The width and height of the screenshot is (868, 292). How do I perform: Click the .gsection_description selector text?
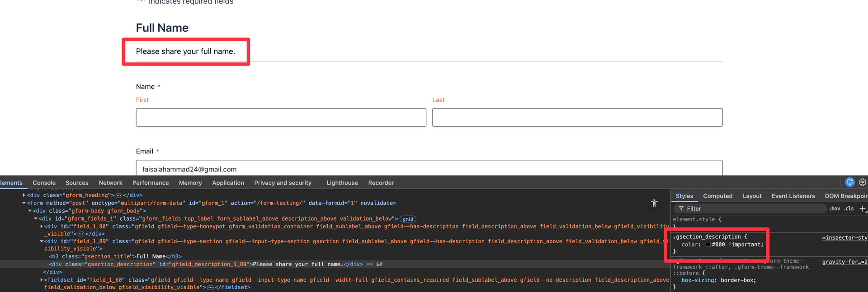point(707,236)
